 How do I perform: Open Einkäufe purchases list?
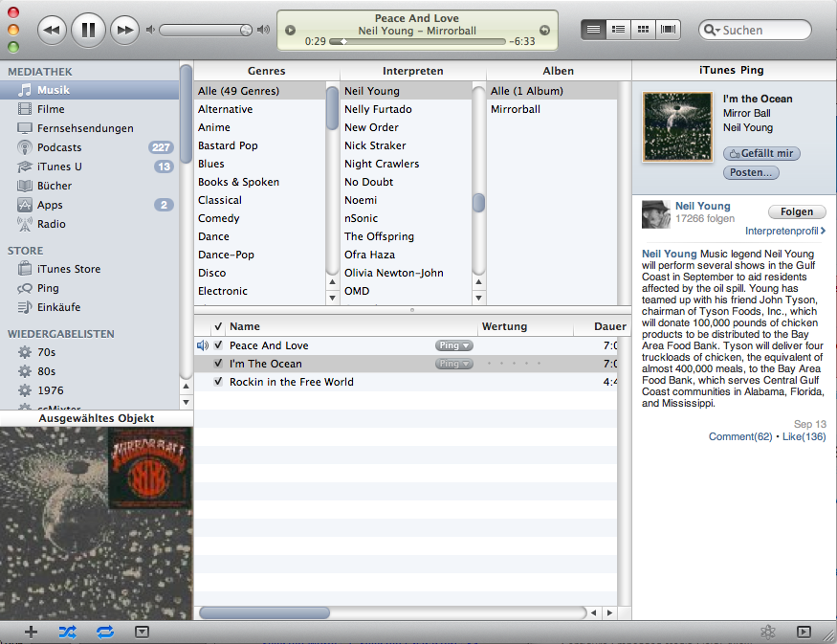click(90, 307)
